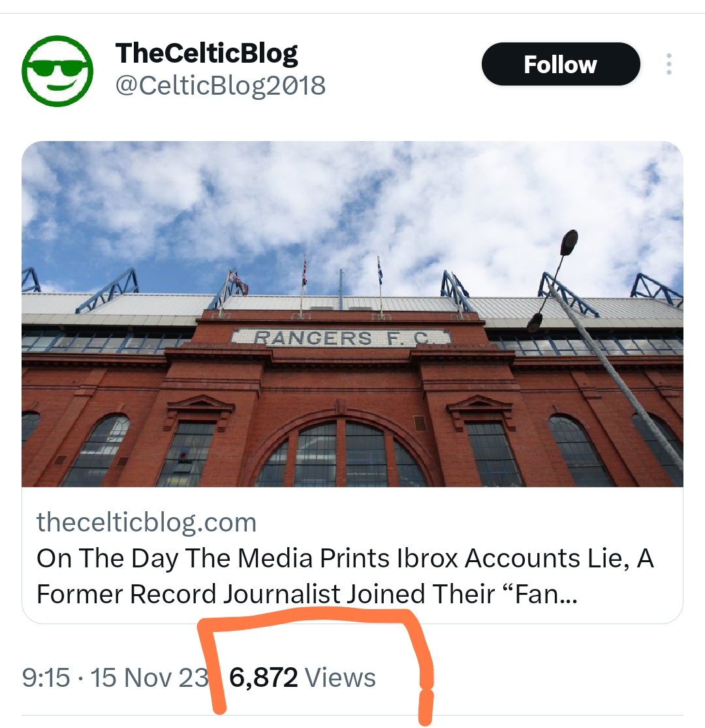Image resolution: width=705 pixels, height=728 pixels.
Task: Open the Ibrox stadium preview image
Action: coord(352,314)
